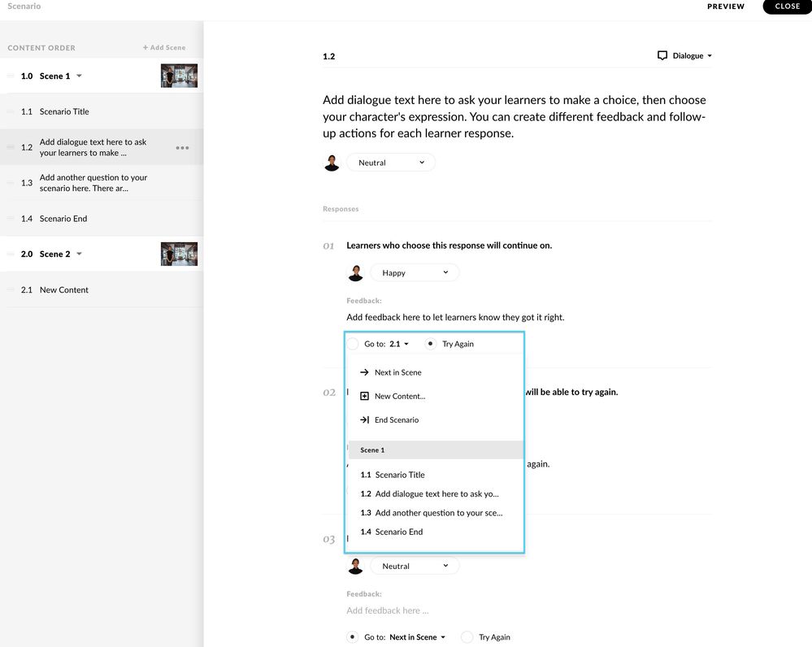Click the 02 response number
The image size is (812, 647).
(329, 393)
